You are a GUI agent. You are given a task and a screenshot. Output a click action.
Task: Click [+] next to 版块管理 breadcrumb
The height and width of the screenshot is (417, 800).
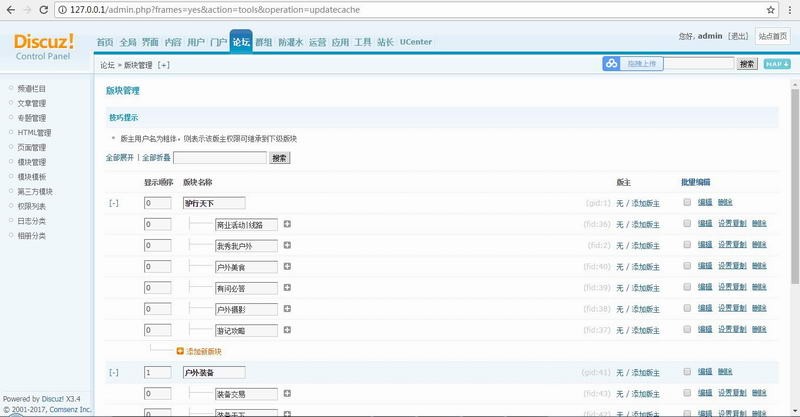pyautogui.click(x=163, y=65)
